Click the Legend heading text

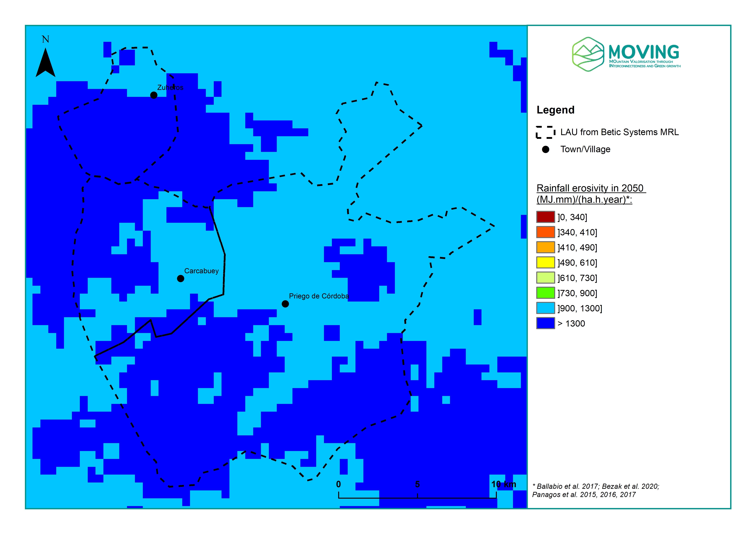point(555,110)
